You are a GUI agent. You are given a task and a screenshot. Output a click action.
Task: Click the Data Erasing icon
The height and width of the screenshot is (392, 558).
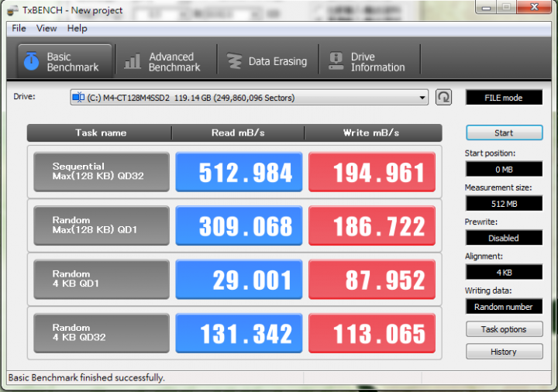tap(234, 61)
